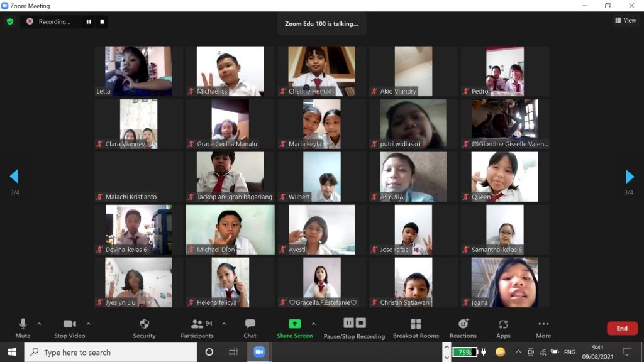Click the red End button
The image size is (644, 362).
coord(621,328)
